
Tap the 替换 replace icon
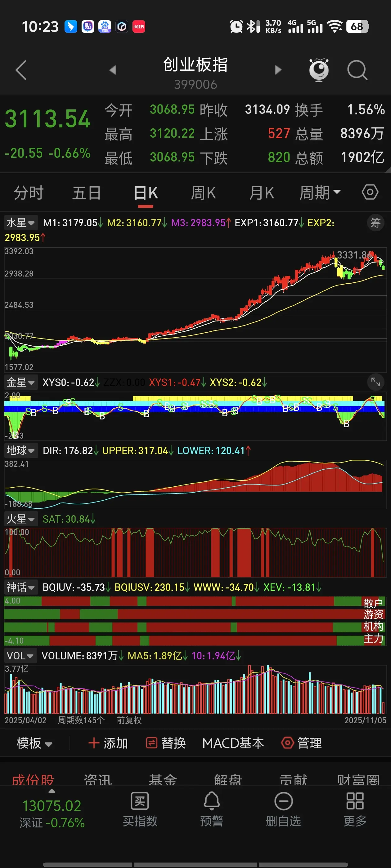click(x=151, y=743)
